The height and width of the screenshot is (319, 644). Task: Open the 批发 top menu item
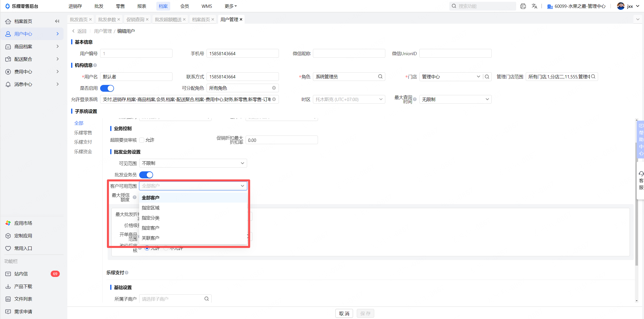[99, 6]
